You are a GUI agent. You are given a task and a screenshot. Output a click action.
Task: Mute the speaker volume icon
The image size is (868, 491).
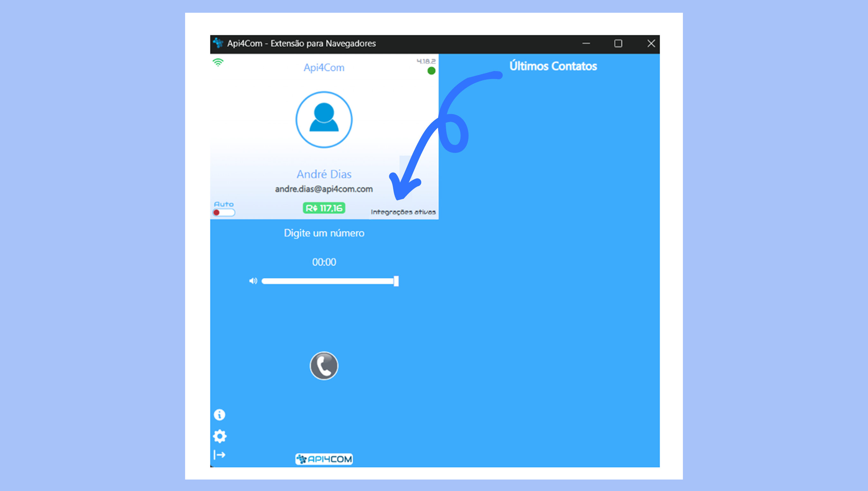(x=253, y=281)
